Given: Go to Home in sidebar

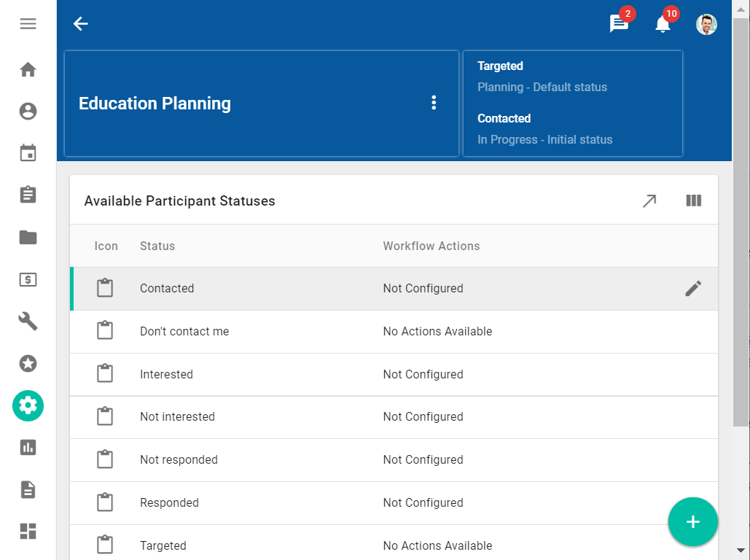Looking at the screenshot, I should 28,70.
